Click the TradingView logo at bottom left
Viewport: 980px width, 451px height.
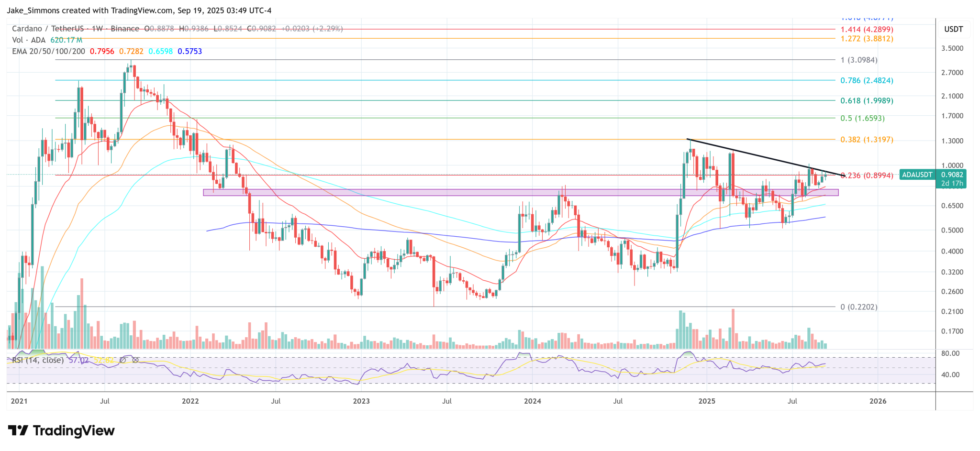61,430
